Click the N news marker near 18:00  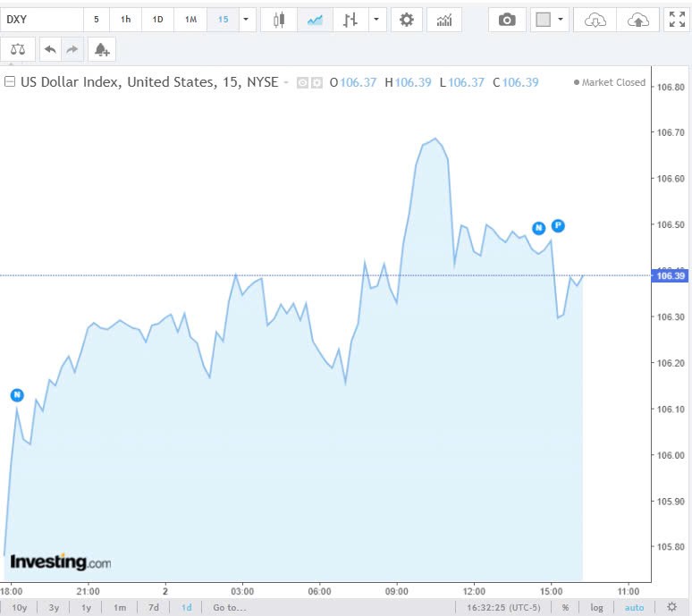pos(17,395)
